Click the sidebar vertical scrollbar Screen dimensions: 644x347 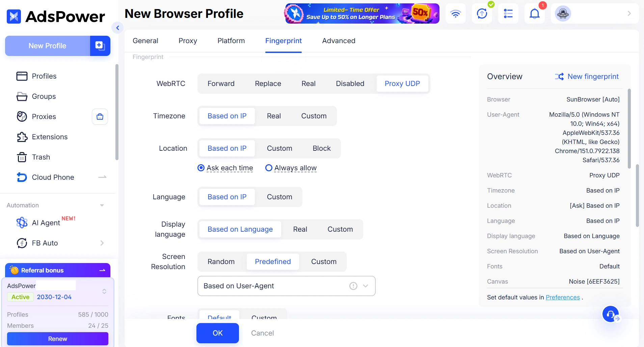[x=117, y=112]
